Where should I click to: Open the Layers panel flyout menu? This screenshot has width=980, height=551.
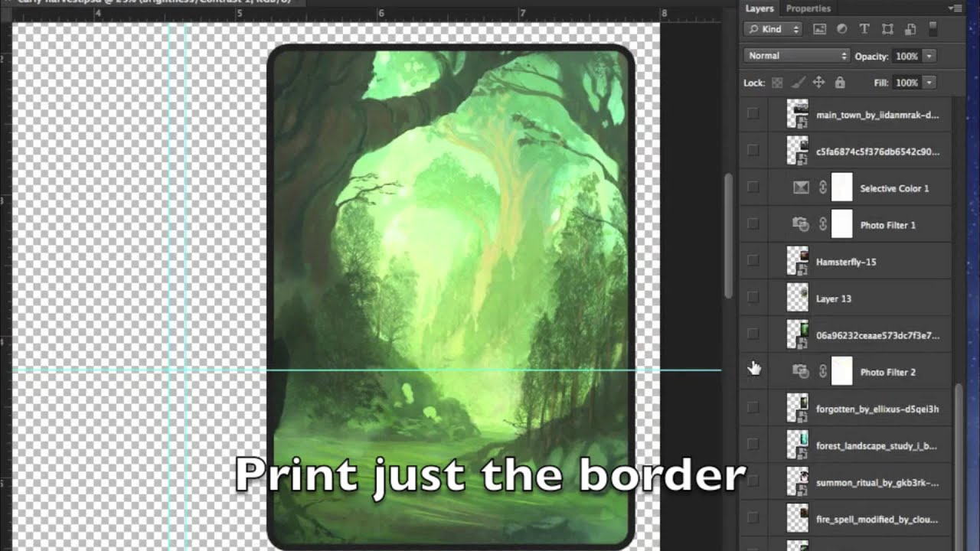[x=955, y=8]
